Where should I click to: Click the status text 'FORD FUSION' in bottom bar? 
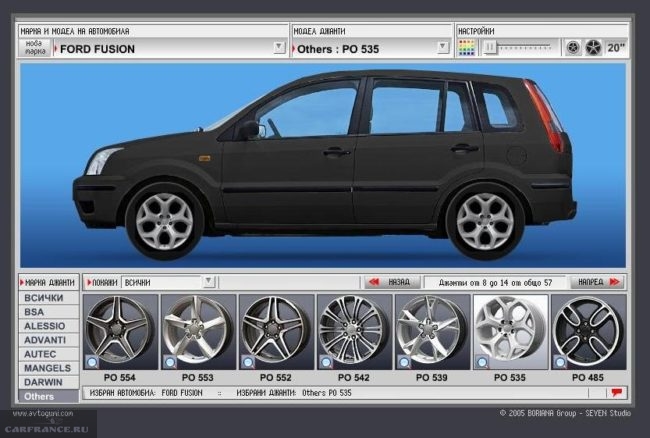[x=182, y=393]
